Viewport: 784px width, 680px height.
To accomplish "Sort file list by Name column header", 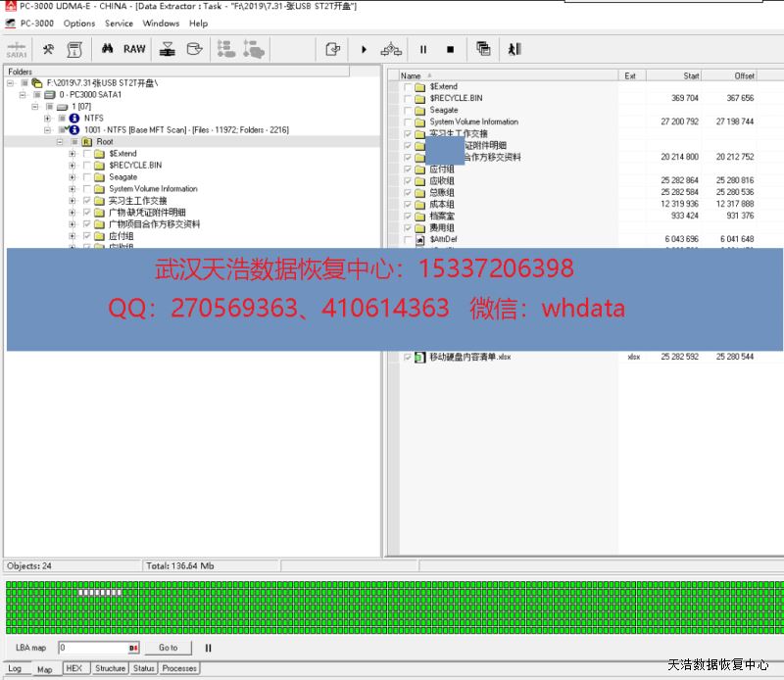I will click(412, 75).
